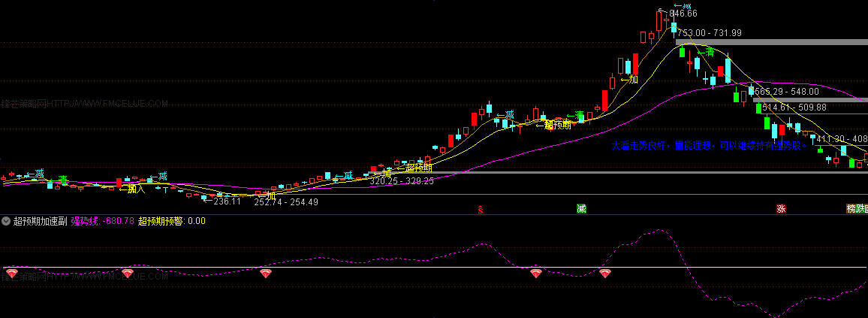Click the 320.25 - 329.25 zone label

402,181
